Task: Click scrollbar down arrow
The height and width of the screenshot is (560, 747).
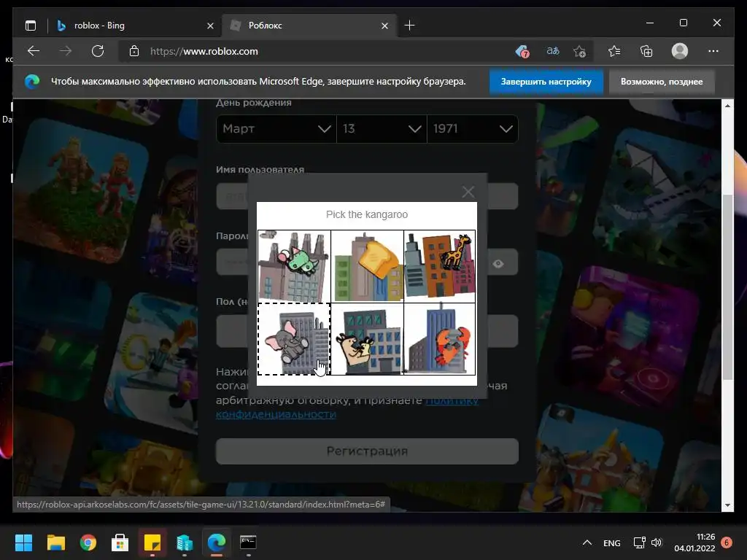Action: (727, 505)
